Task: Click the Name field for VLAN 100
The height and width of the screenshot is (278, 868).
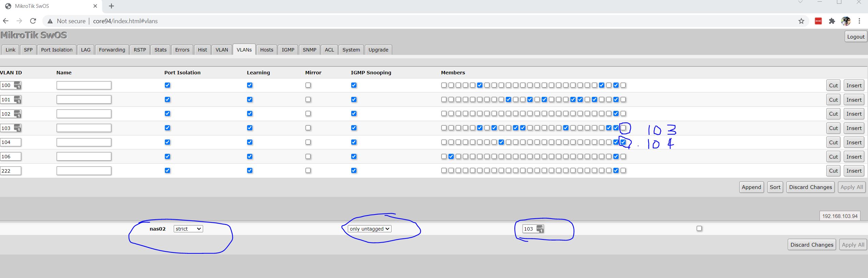Action: 84,85
